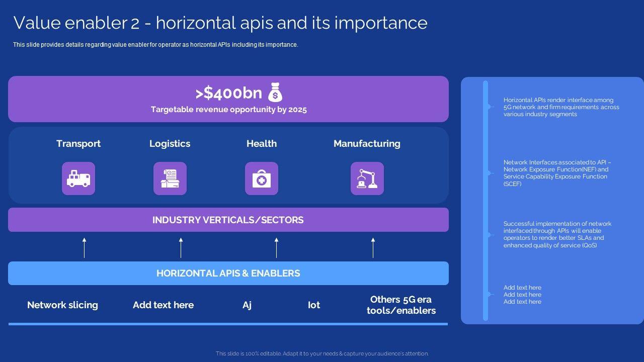644x362 pixels.
Task: Select the Network Interfaces NEF and SCEF paragraph
Action: pos(557,173)
